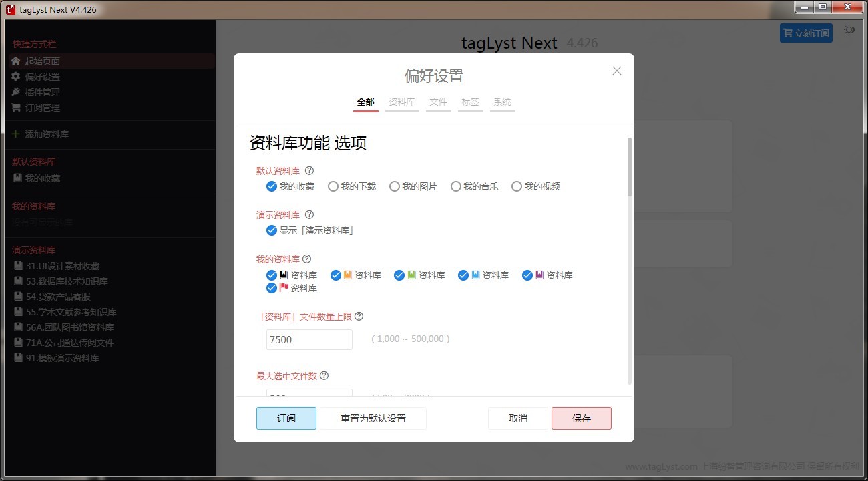Click the 订阅管理 cart icon

(x=15, y=107)
